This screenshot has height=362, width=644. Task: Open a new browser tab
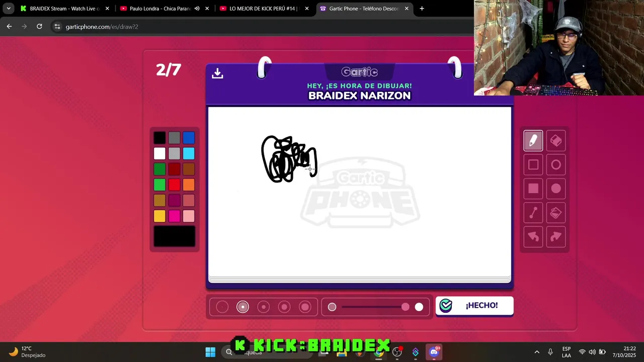(422, 9)
